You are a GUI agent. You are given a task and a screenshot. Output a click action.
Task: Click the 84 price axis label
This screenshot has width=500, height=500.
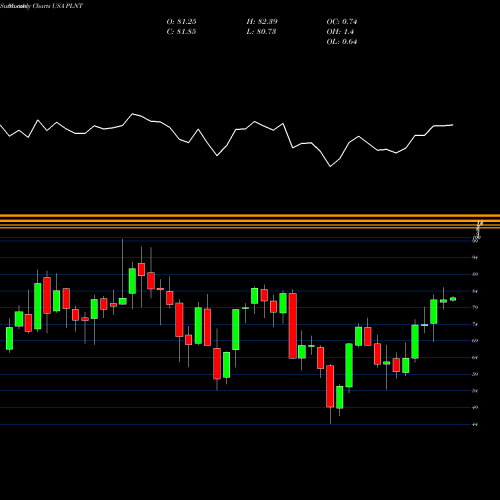475,291
